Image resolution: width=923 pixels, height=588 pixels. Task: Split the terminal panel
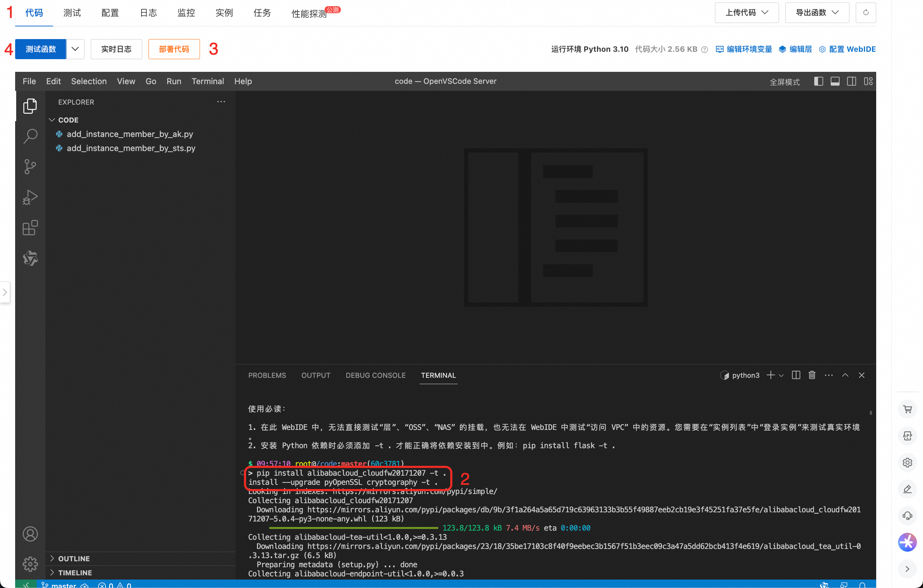(x=796, y=375)
